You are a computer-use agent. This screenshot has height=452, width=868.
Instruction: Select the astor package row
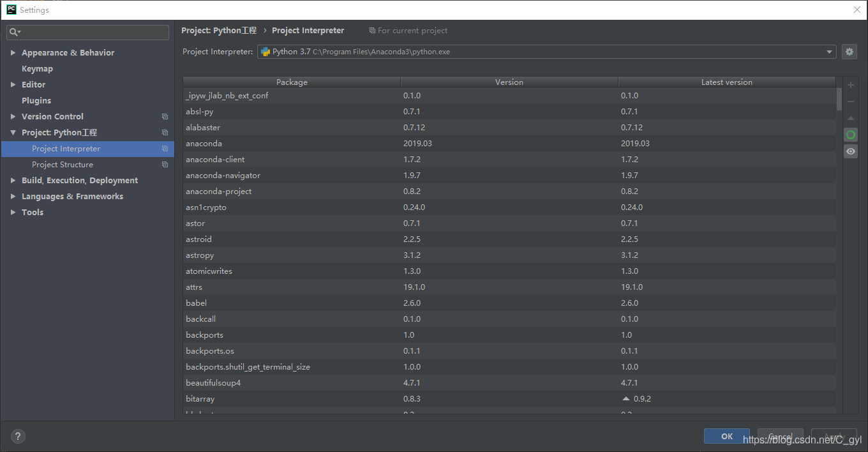pyautogui.click(x=509, y=223)
